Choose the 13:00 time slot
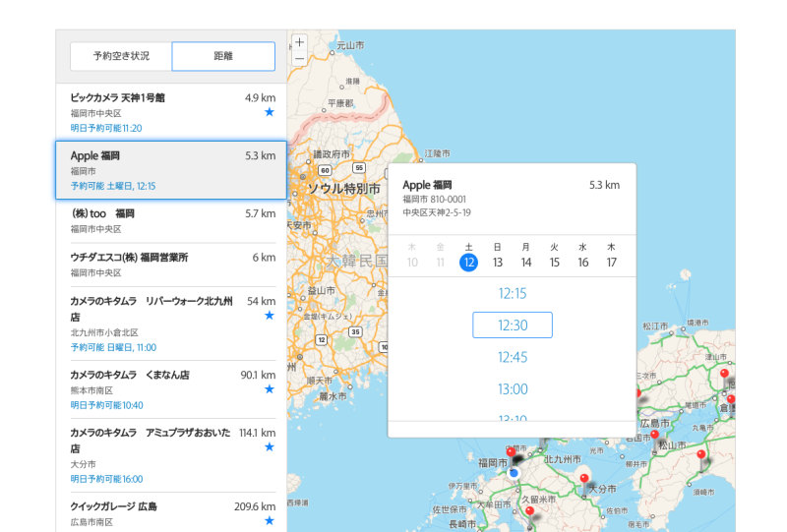This screenshot has width=787, height=532. [x=513, y=389]
